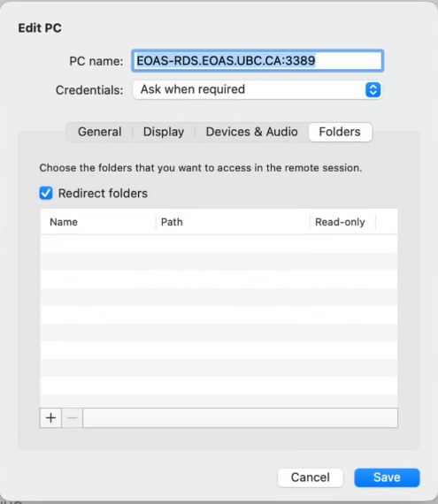Uncheck the Redirect folders checkbox
This screenshot has width=438, height=504.
point(46,193)
